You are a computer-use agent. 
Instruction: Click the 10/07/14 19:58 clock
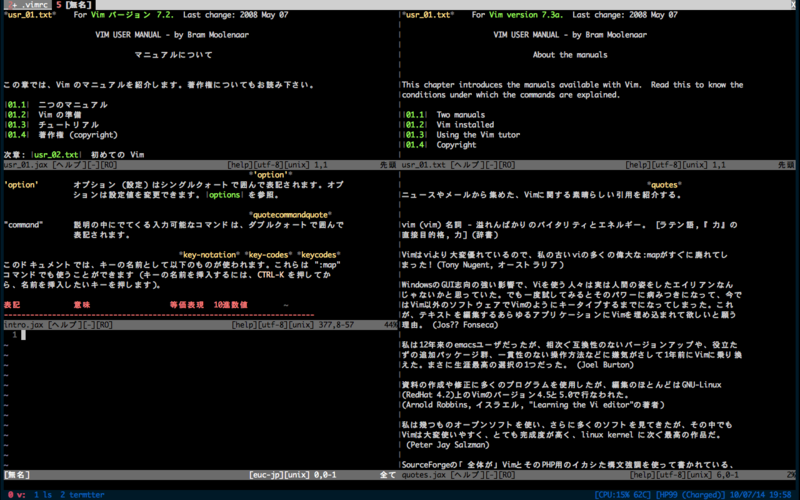[761, 494]
